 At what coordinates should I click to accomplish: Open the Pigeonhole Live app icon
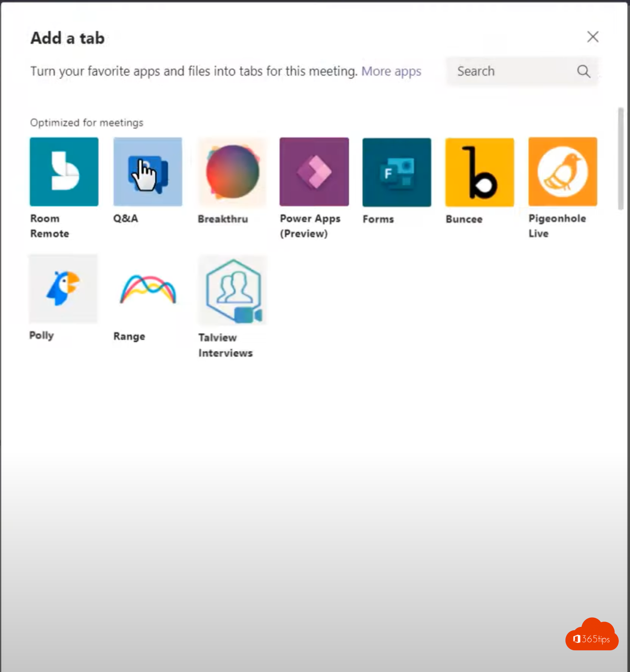point(563,172)
